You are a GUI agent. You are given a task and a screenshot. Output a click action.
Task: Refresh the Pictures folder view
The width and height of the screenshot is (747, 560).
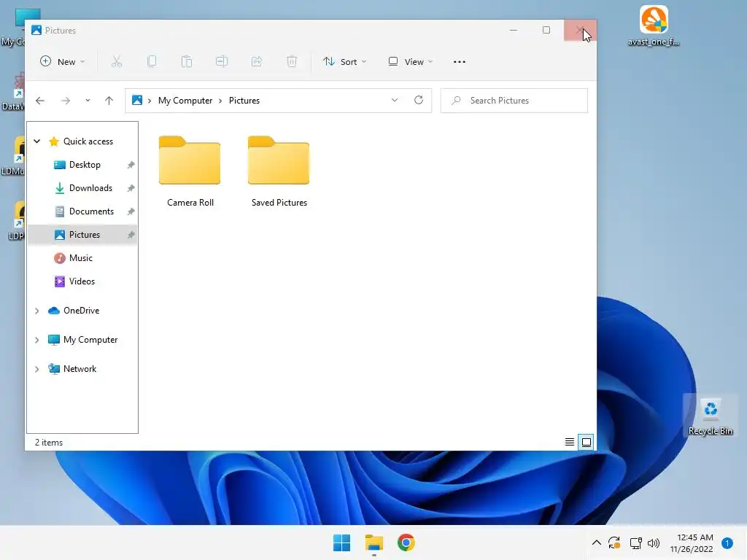click(x=419, y=100)
